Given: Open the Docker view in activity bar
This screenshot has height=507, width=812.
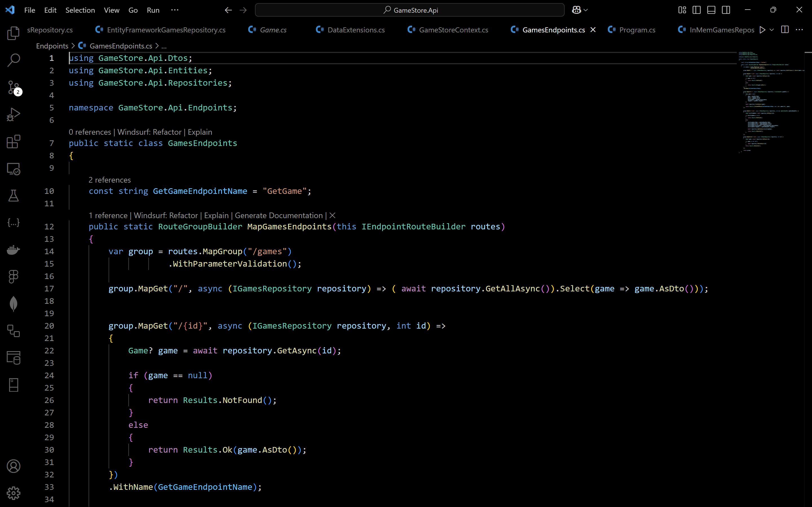Looking at the screenshot, I should pyautogui.click(x=14, y=250).
